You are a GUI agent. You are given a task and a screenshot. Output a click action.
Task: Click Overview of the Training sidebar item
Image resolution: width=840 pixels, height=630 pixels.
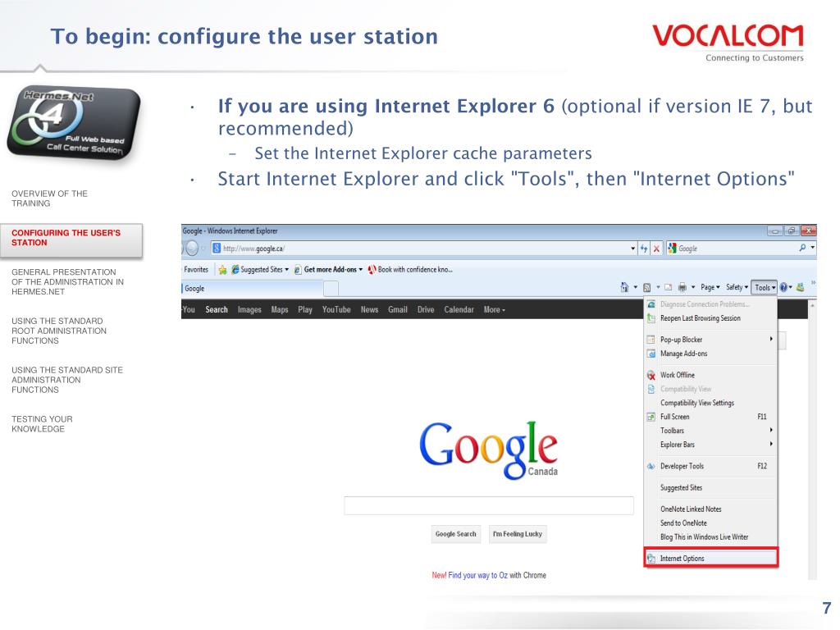coord(49,199)
